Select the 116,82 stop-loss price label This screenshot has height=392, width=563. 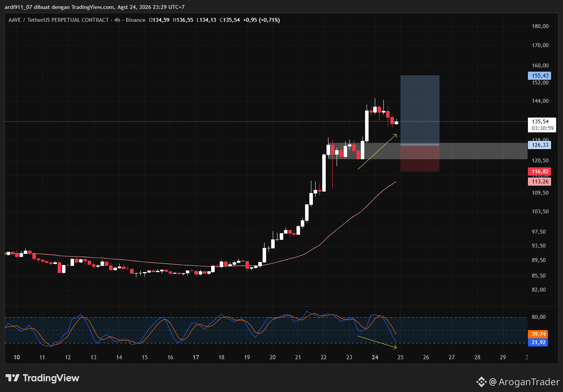[x=539, y=172]
